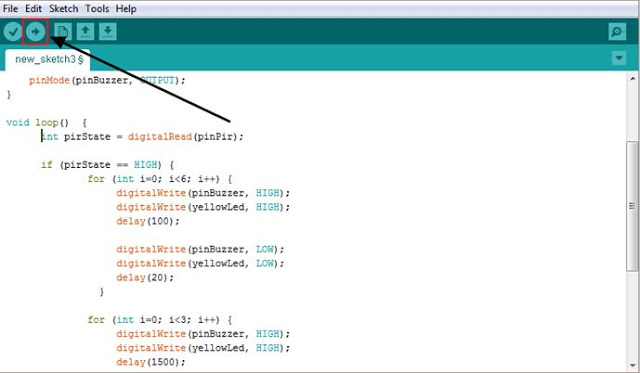Click the Verify checkmark button
Screen dimensions: 640x373
[13, 31]
